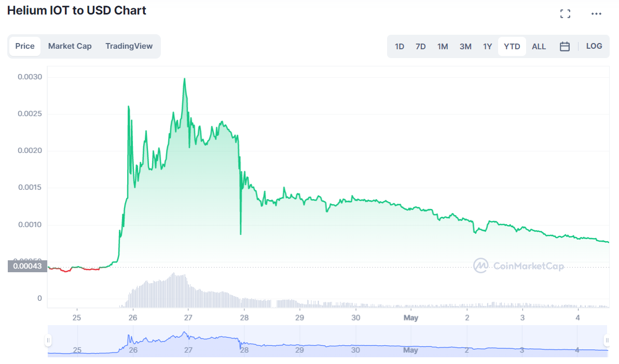Screen dimensions: 619x364
Task: Click the 1Y range control
Action: 487,46
